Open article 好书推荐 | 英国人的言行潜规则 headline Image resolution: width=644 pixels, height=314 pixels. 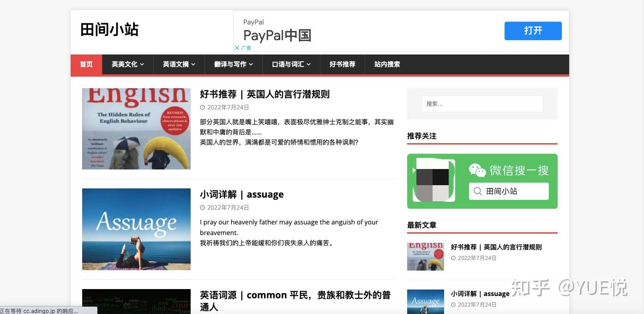265,94
